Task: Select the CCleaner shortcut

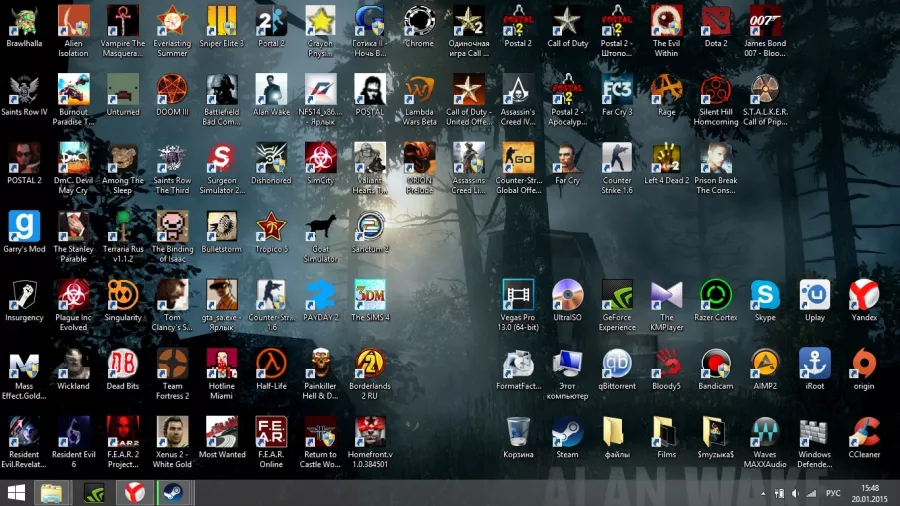Action: click(x=864, y=432)
